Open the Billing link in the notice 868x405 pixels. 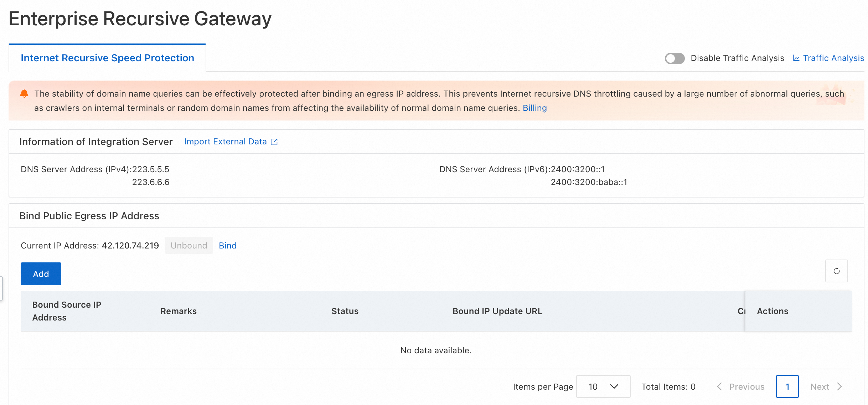point(534,108)
